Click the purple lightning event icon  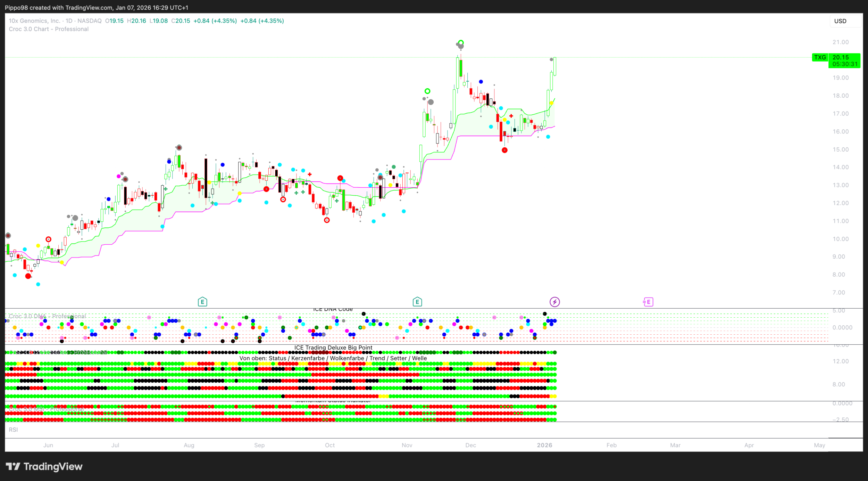point(554,302)
